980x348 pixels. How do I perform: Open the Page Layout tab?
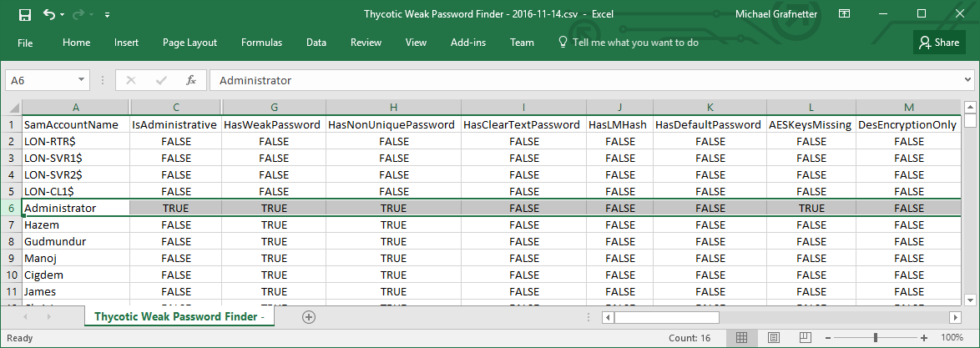(x=190, y=43)
